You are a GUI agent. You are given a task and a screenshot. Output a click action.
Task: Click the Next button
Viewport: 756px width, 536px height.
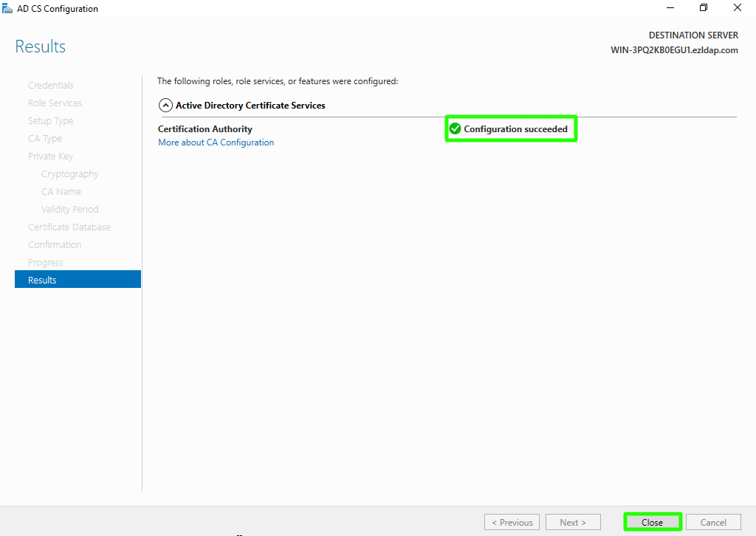tap(573, 522)
